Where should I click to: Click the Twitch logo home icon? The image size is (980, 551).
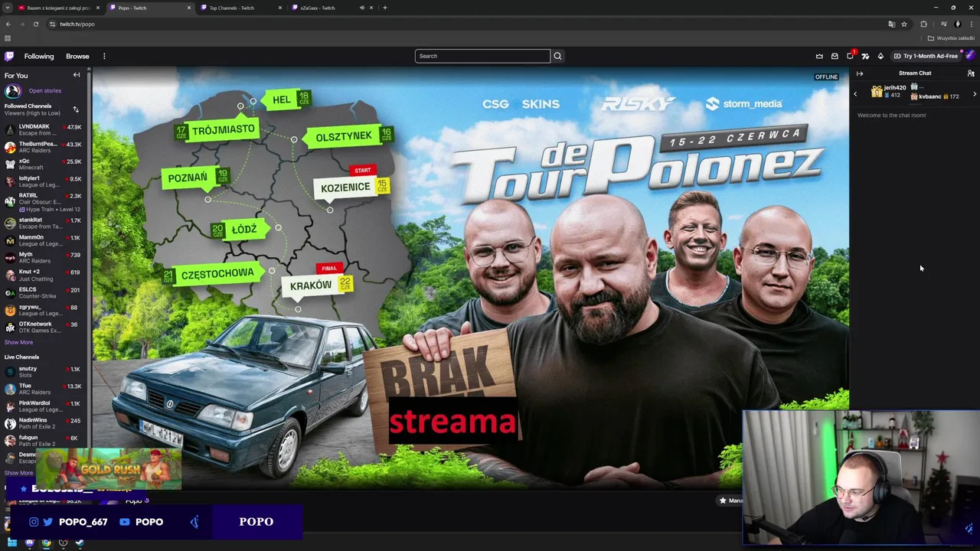point(9,56)
